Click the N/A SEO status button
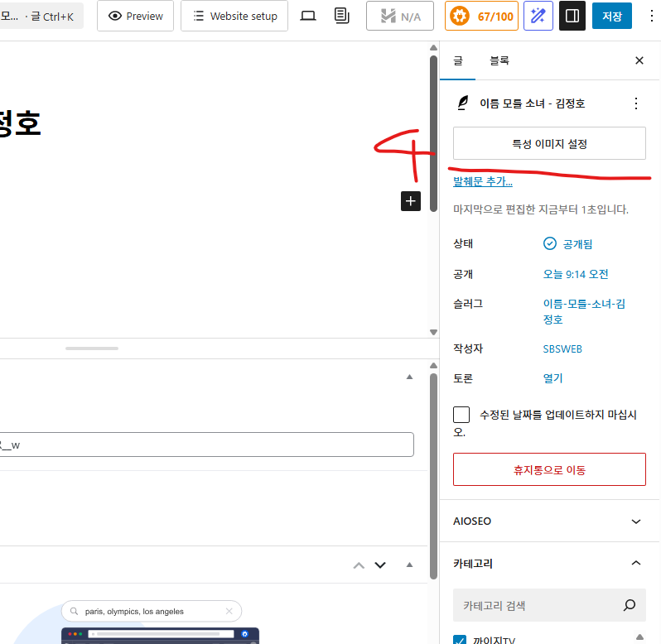 pyautogui.click(x=400, y=16)
